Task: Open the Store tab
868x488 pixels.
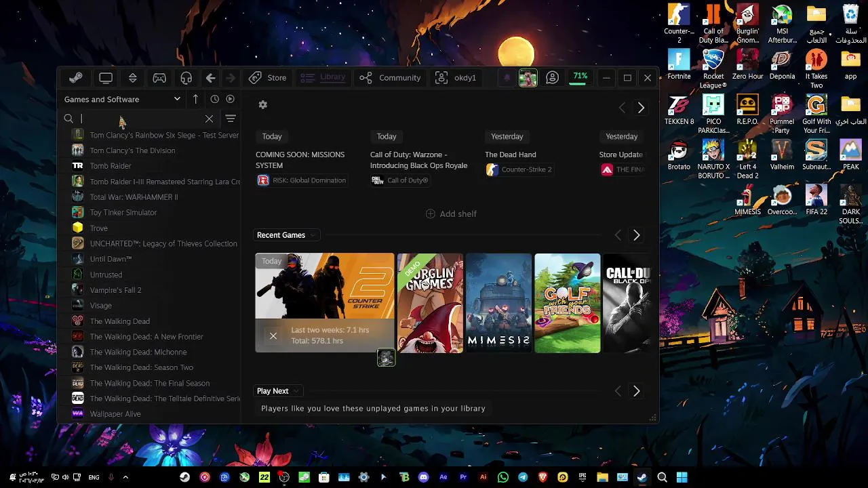Action: point(268,78)
